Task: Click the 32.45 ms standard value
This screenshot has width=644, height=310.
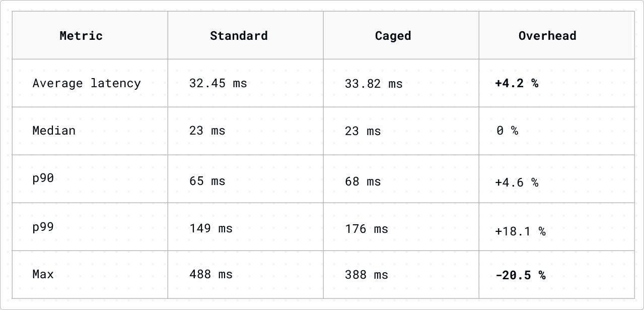Action: pos(218,83)
